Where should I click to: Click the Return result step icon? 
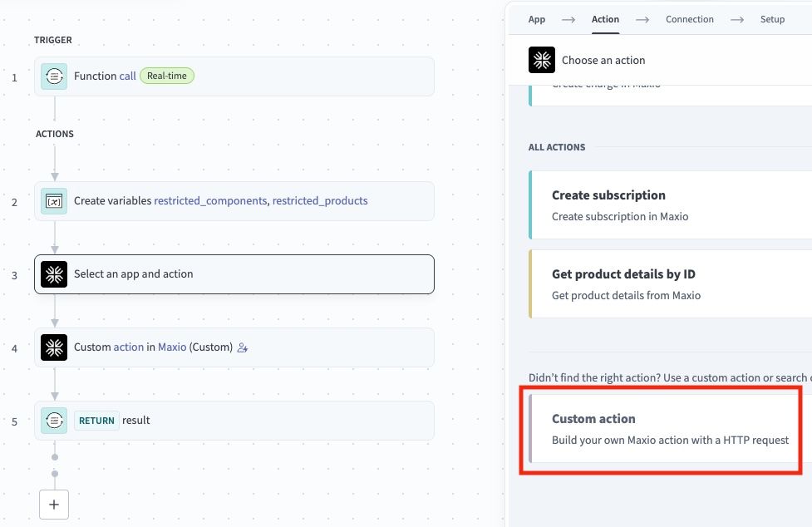pos(54,421)
